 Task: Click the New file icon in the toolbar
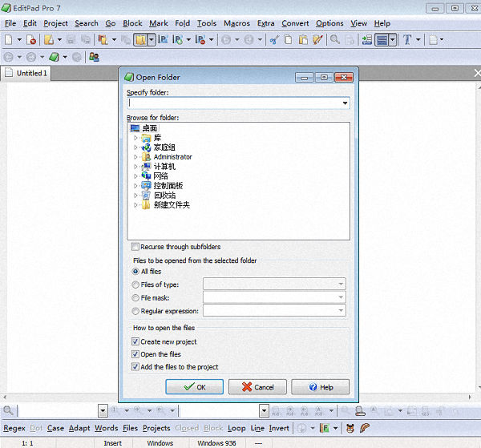[x=9, y=39]
